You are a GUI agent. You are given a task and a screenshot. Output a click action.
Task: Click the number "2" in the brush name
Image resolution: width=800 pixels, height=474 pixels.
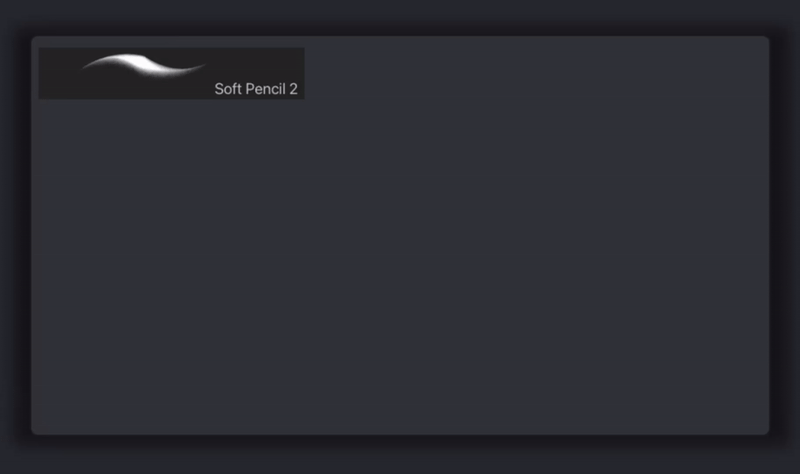tap(293, 89)
